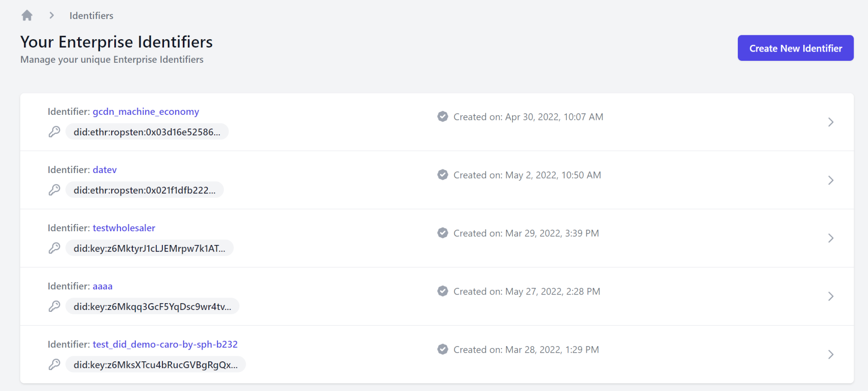868x391 pixels.
Task: Expand test_did_demo-caro-by-sph-b232 row chevron
Action: [831, 355]
